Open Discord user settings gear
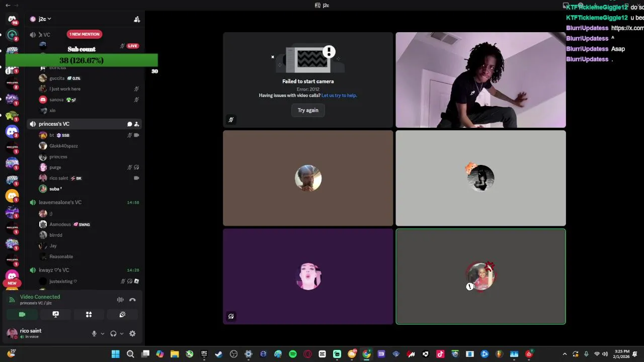The width and height of the screenshot is (644, 362). pos(132,333)
